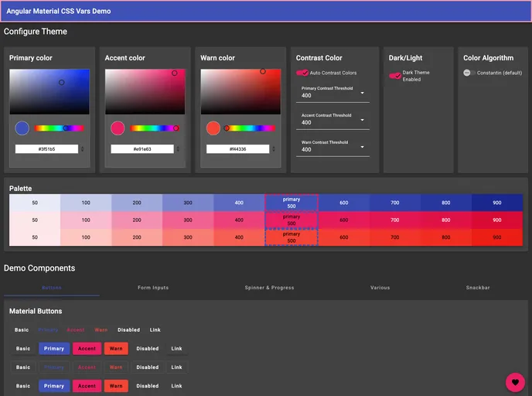Open the Primary Contrast Threshold dropdown
Image resolution: width=532 pixels, height=396 pixels.
pyautogui.click(x=333, y=93)
